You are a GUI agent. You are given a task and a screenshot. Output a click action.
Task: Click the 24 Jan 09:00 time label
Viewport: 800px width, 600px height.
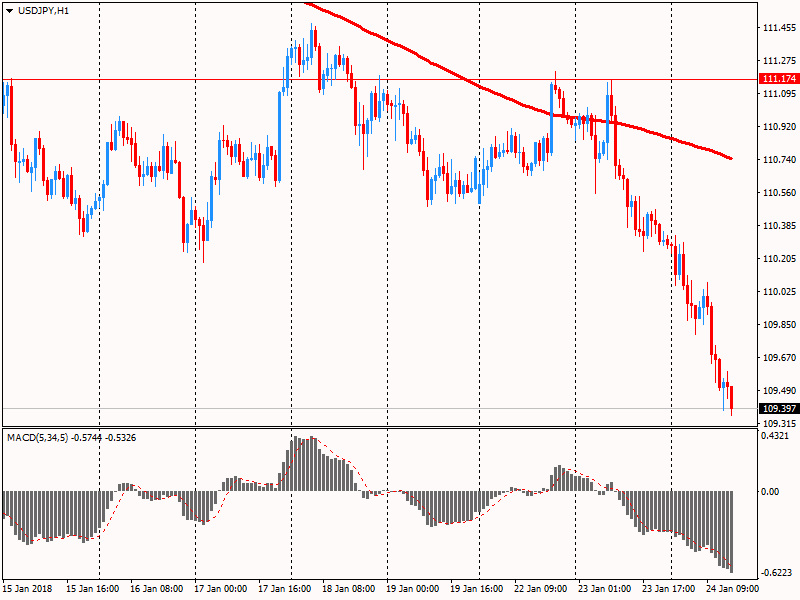coord(732,589)
